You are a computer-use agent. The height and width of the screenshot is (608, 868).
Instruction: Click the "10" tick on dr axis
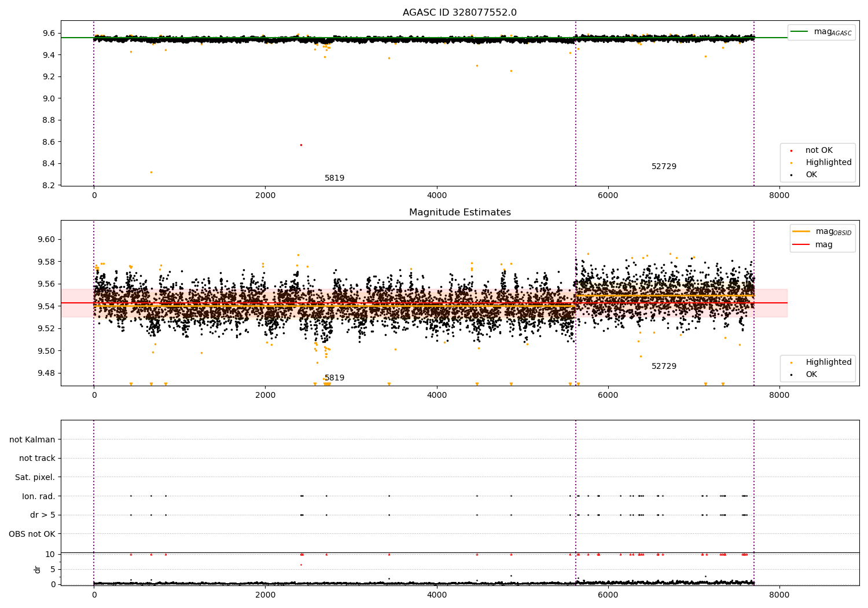tap(50, 555)
